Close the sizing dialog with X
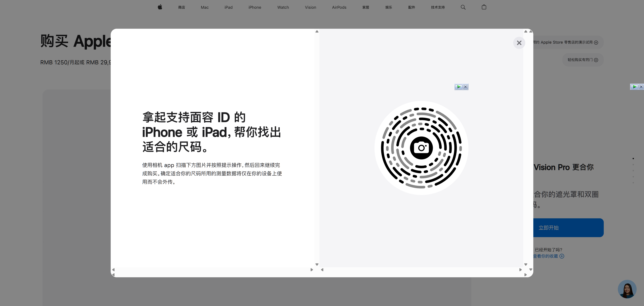The width and height of the screenshot is (644, 306). [x=519, y=43]
